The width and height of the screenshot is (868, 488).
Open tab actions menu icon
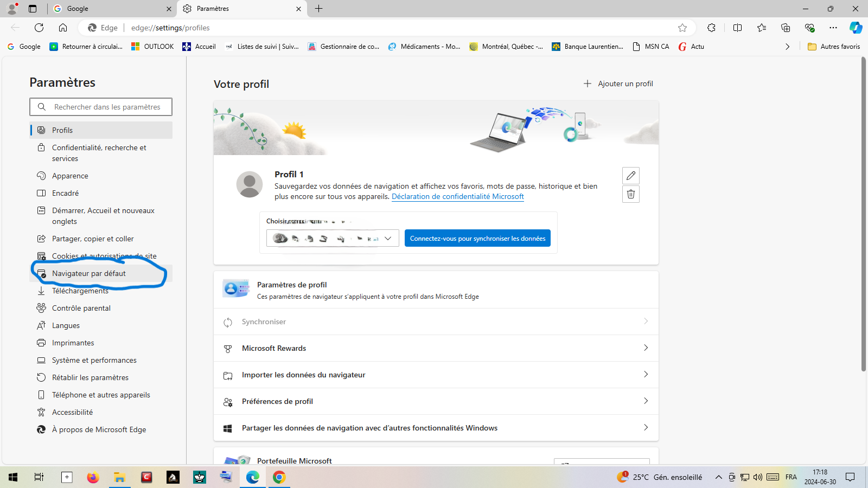33,9
